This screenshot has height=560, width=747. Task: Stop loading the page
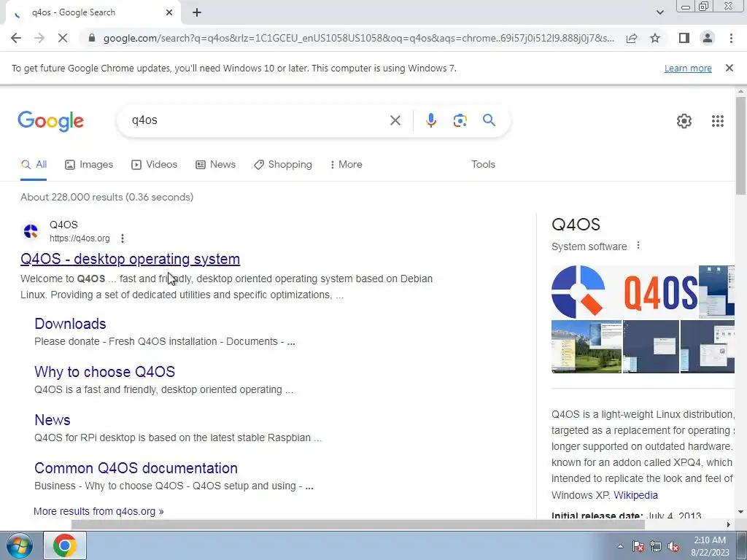tap(63, 38)
